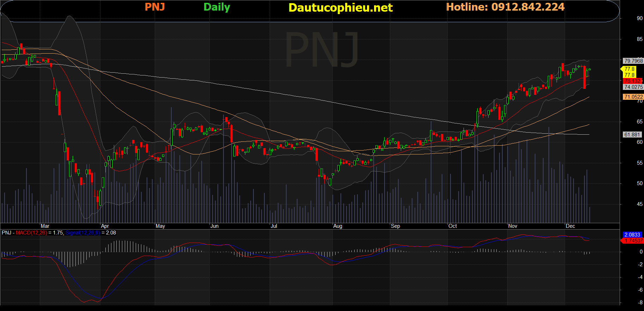
Task: Select the Oct marker on time axis
Action: tap(453, 226)
